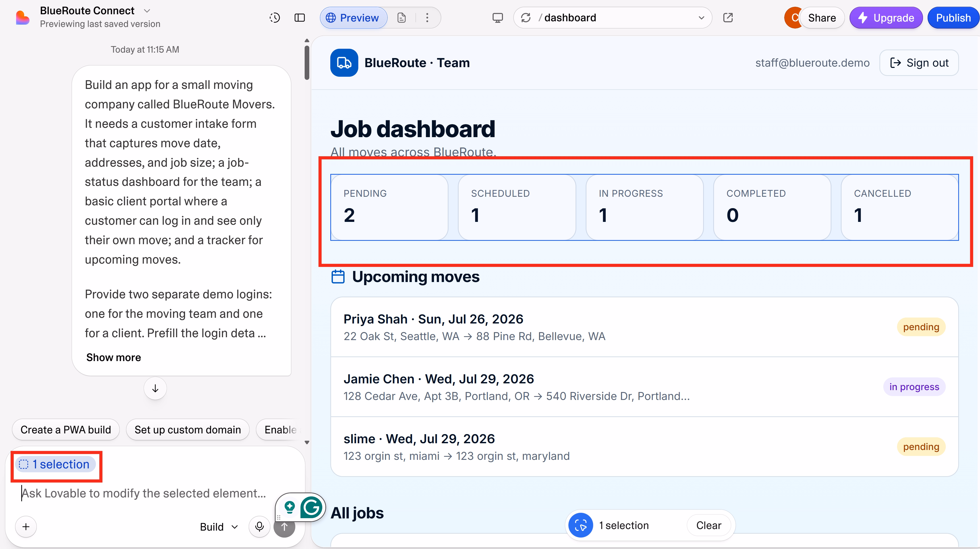The width and height of the screenshot is (980, 549).
Task: Select the Pending stat card
Action: pos(390,207)
